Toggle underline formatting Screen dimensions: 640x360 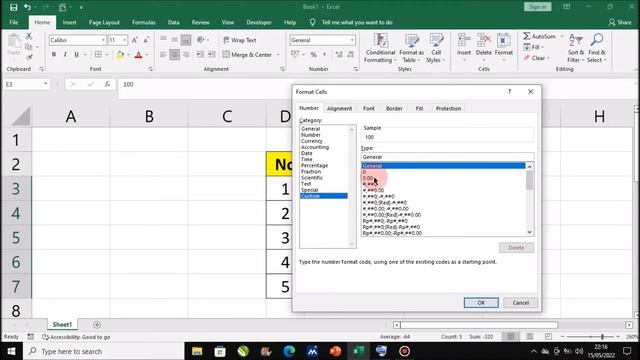click(x=76, y=54)
